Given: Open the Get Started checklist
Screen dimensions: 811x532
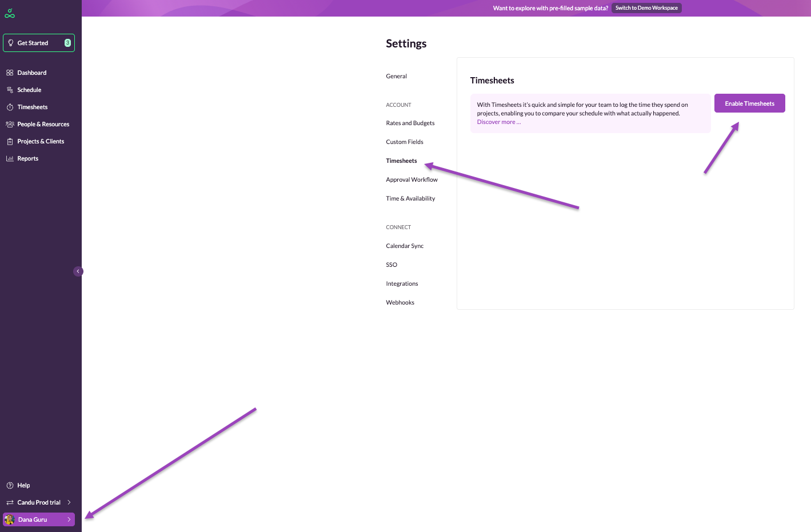Looking at the screenshot, I should [39, 43].
